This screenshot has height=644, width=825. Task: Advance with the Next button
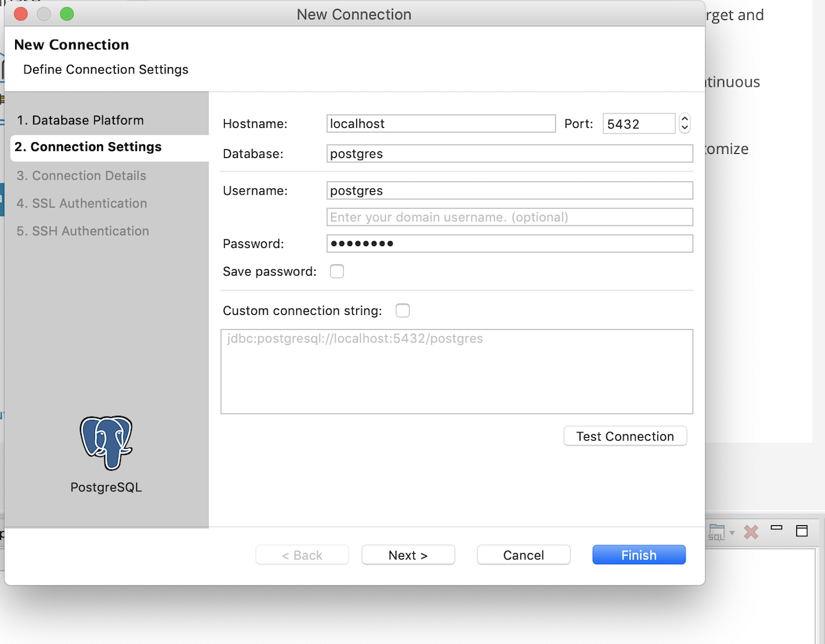click(408, 555)
